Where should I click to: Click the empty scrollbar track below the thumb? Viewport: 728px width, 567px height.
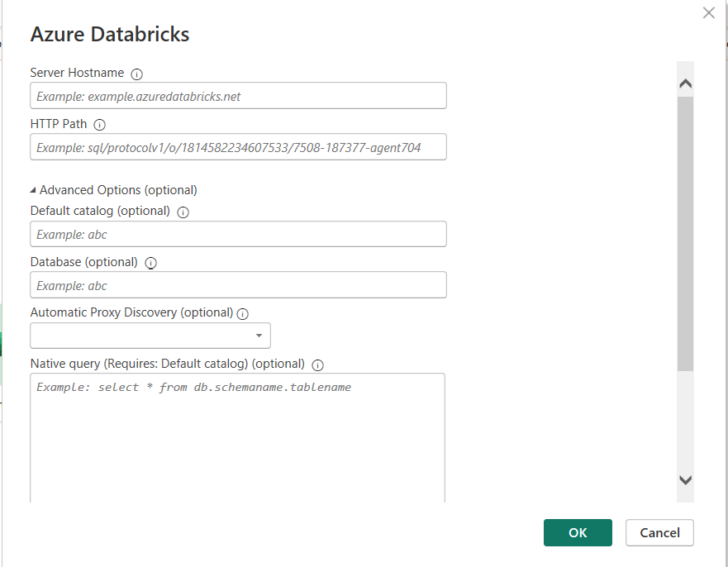[685, 422]
